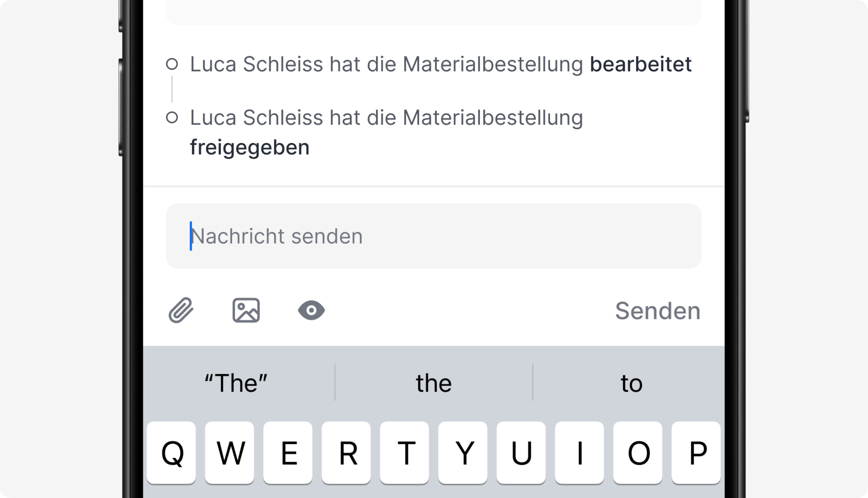Tap the Q key

[x=171, y=453]
